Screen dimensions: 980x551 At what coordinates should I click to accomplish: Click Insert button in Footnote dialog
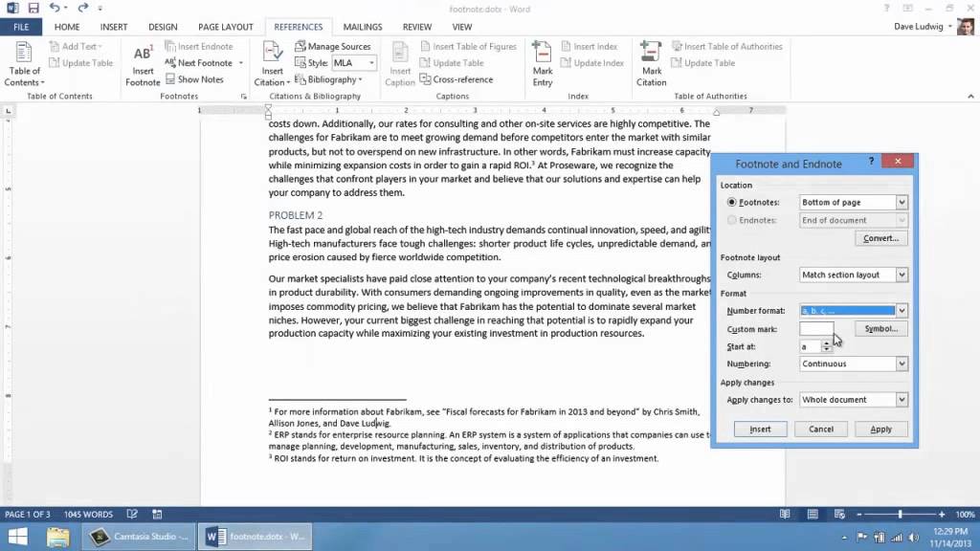[x=760, y=430]
